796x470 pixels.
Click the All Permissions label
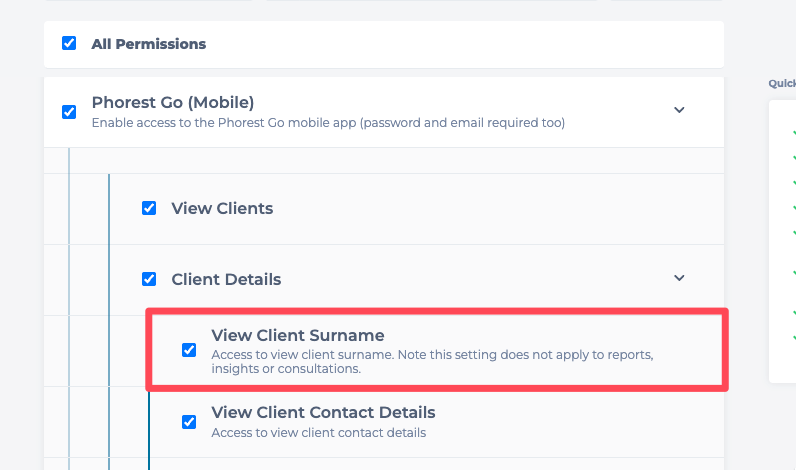[x=148, y=44]
